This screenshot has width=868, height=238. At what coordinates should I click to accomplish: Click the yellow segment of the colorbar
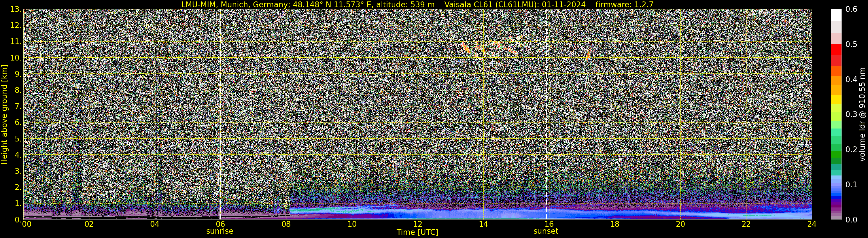coord(836,99)
